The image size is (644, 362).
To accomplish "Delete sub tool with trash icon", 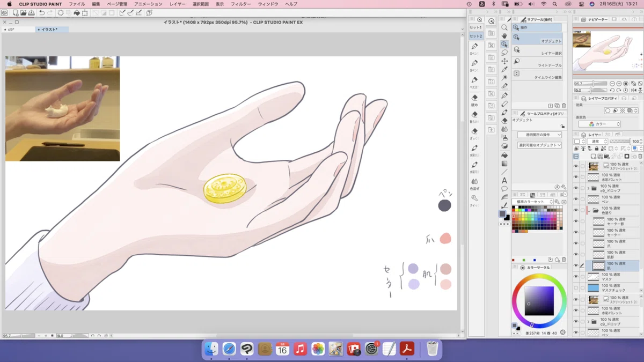I will [x=563, y=106].
